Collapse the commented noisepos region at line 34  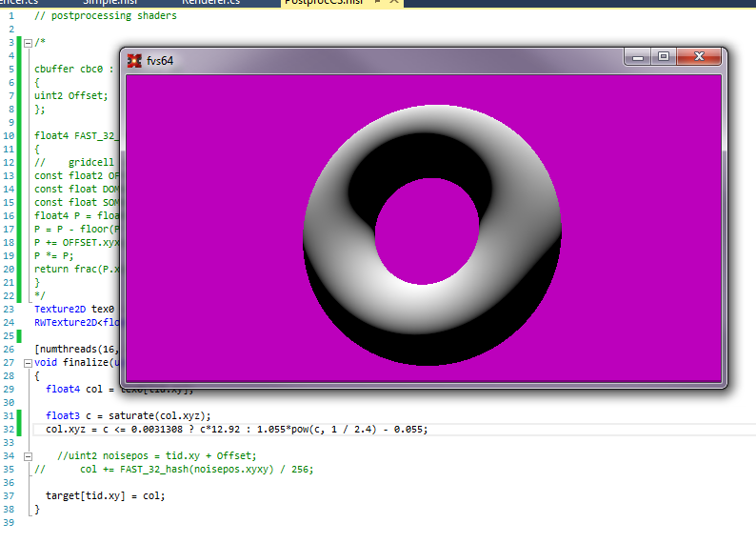pyautogui.click(x=28, y=456)
